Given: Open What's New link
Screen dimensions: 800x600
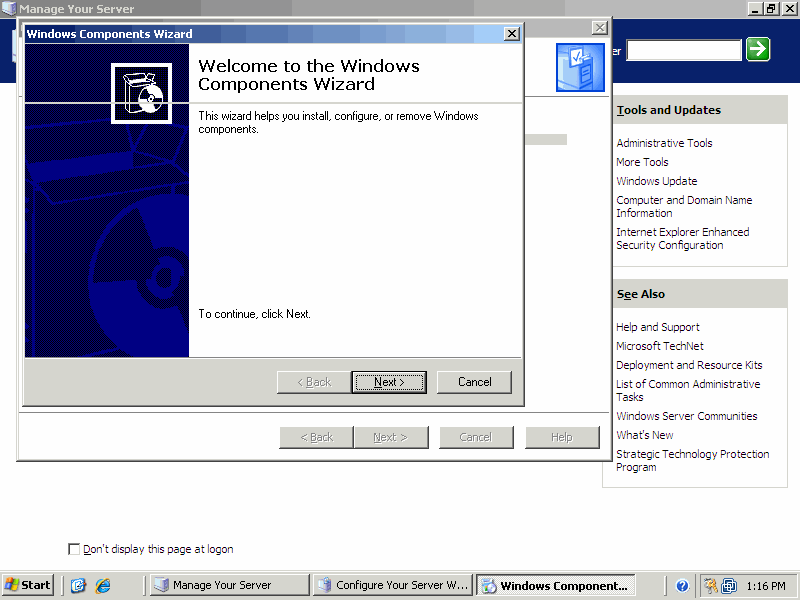Looking at the screenshot, I should [645, 435].
